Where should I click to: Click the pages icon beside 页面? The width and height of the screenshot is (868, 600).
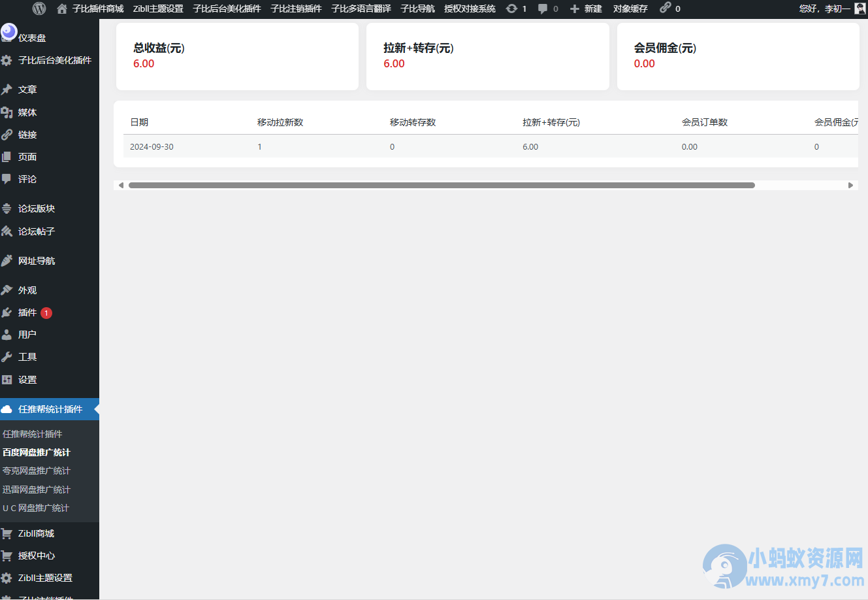point(7,157)
